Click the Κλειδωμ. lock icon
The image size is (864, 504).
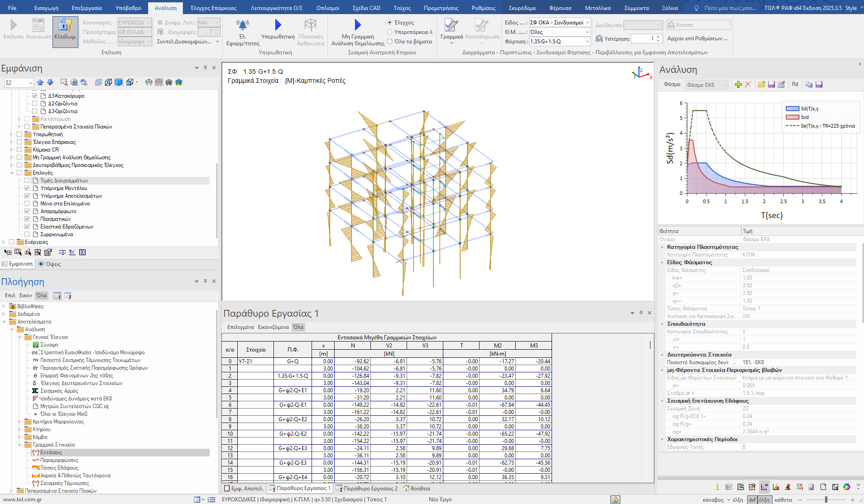tap(65, 26)
